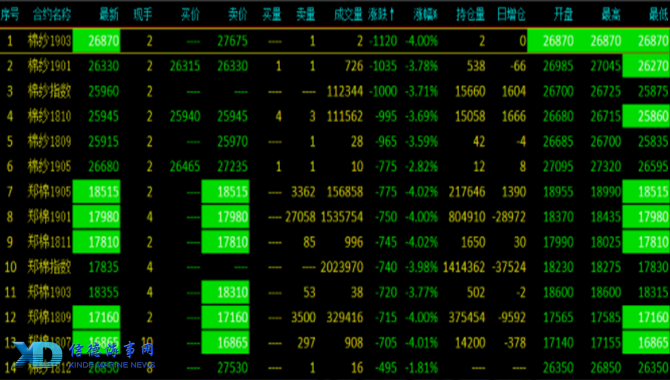Viewport: 670px width, 380px height.
Task: Click highlighted ask price 18310
Action: point(225,292)
